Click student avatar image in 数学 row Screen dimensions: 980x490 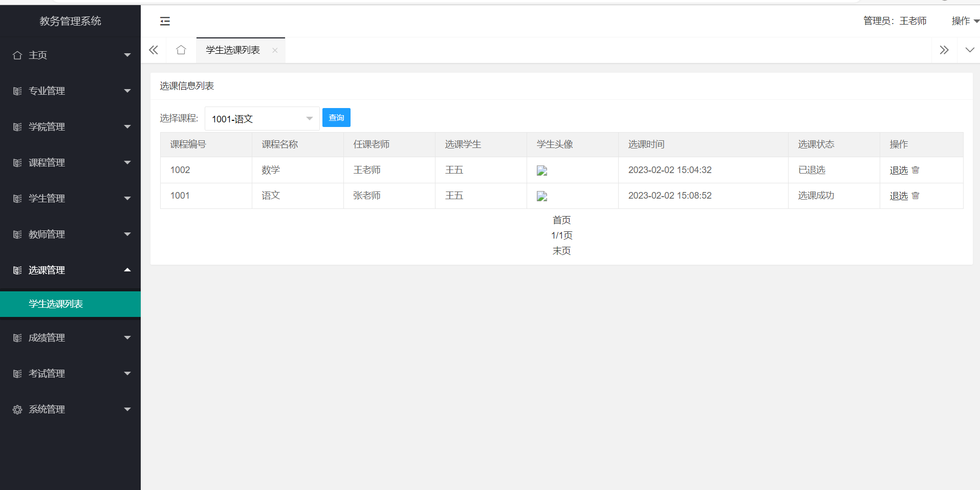click(x=542, y=171)
